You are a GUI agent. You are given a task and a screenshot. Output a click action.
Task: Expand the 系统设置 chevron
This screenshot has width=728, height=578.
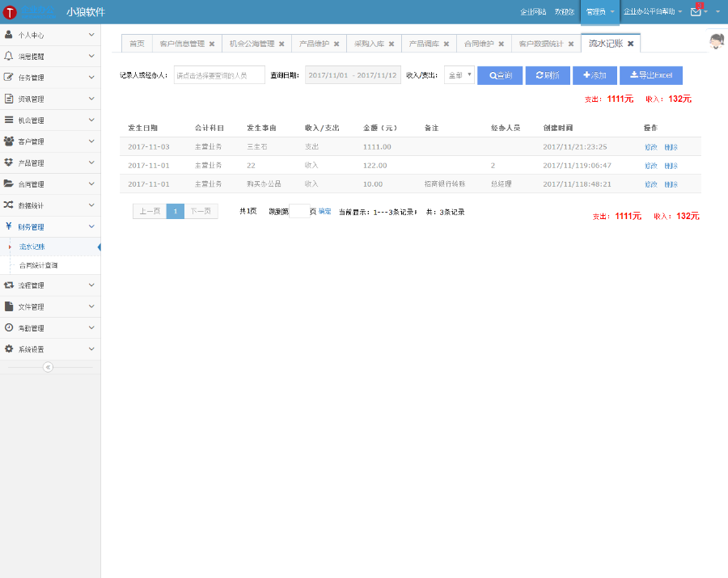[x=91, y=349]
